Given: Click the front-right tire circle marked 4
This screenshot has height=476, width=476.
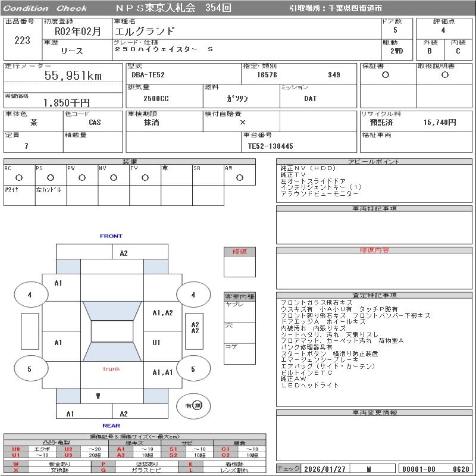Looking at the screenshot, I should [193, 294].
